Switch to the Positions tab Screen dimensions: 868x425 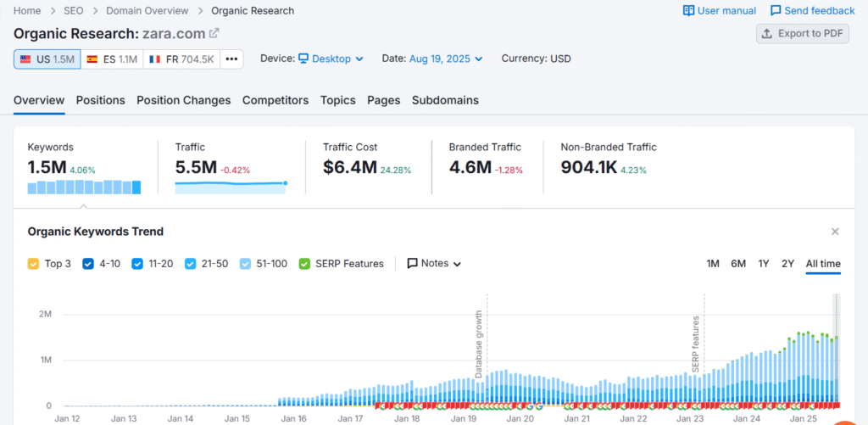tap(101, 100)
